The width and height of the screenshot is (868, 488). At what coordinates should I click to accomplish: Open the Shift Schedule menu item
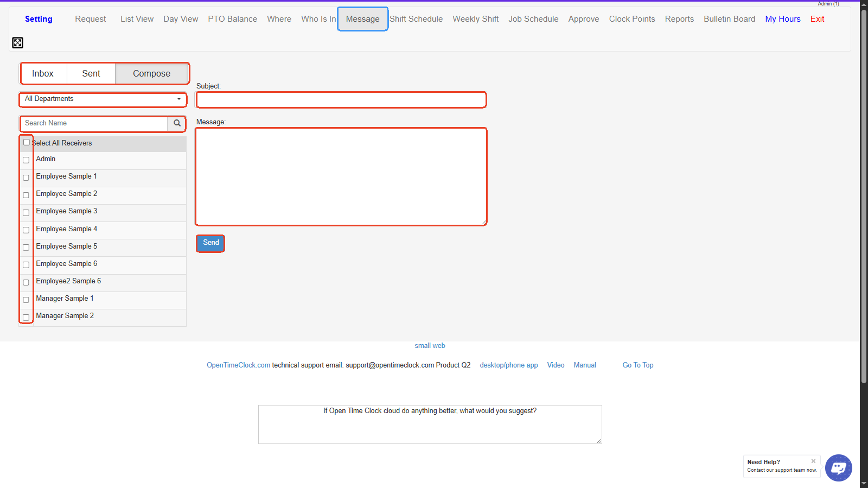pyautogui.click(x=416, y=19)
